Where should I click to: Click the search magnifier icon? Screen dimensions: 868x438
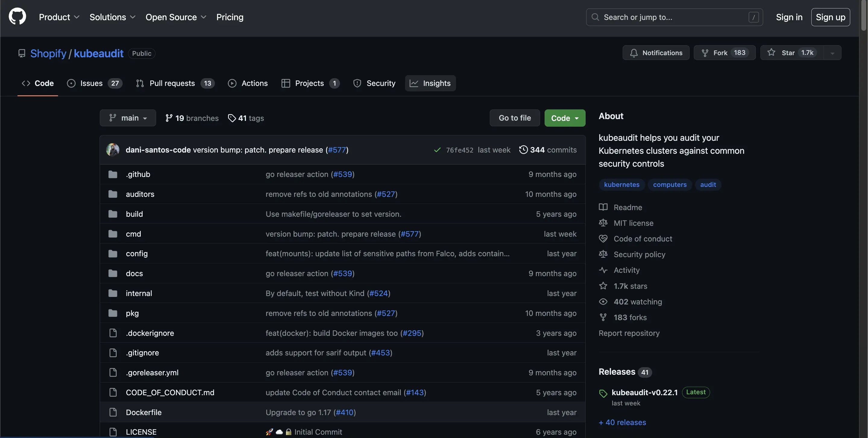pyautogui.click(x=596, y=17)
